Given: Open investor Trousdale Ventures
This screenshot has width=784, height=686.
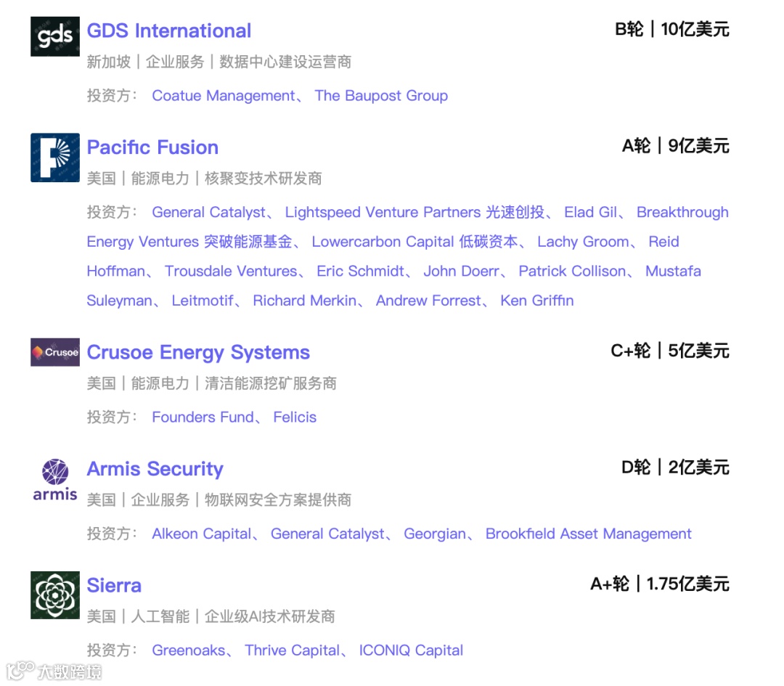Looking at the screenshot, I should pos(231,271).
